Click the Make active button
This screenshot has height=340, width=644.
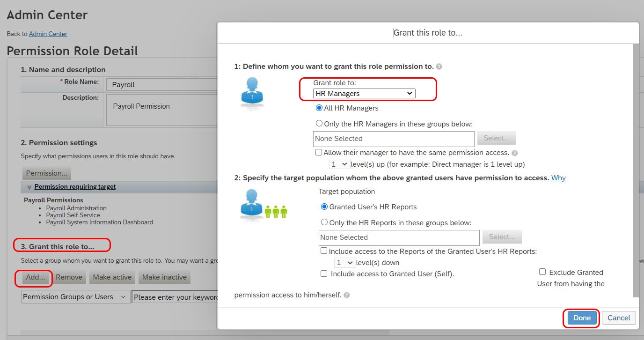tap(112, 277)
